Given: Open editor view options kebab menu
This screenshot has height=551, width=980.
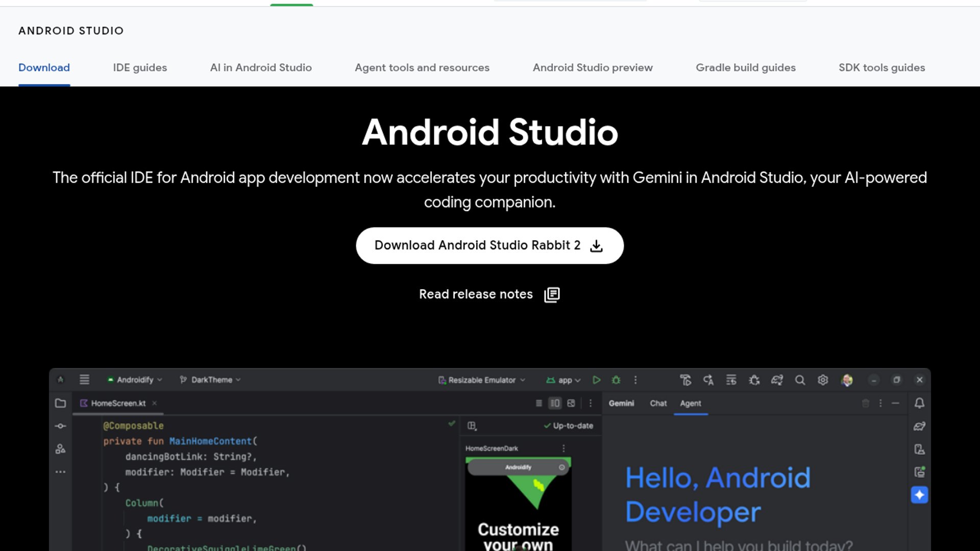Looking at the screenshot, I should (591, 403).
